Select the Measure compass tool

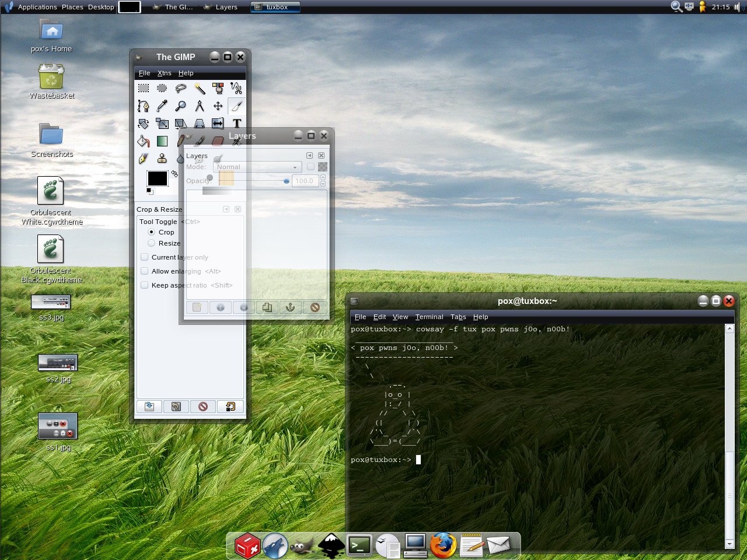point(200,106)
